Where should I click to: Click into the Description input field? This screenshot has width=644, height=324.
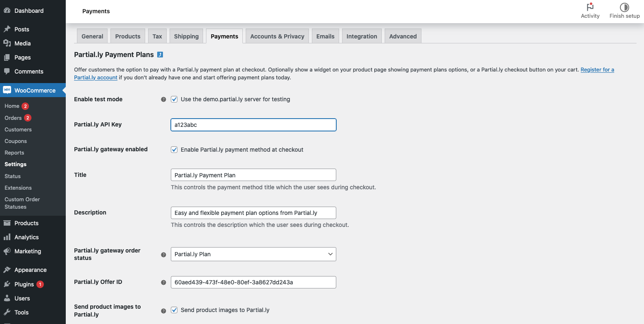254,213
